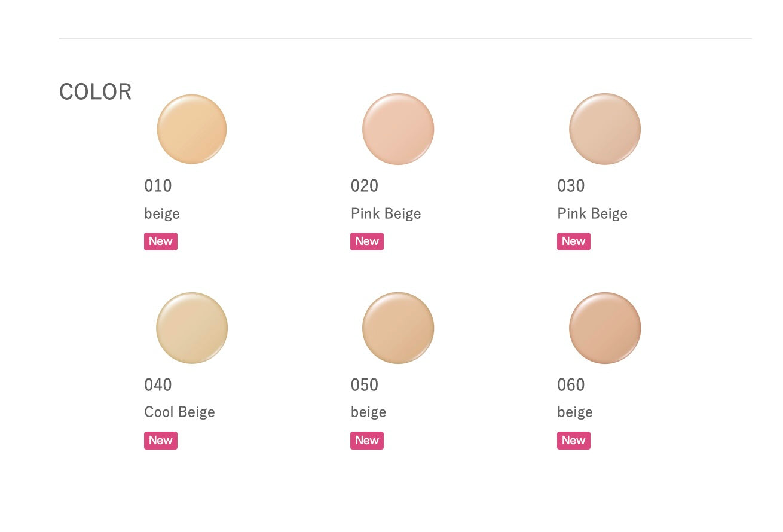
Task: Select the 040 Cool Beige swatch
Action: click(x=192, y=328)
